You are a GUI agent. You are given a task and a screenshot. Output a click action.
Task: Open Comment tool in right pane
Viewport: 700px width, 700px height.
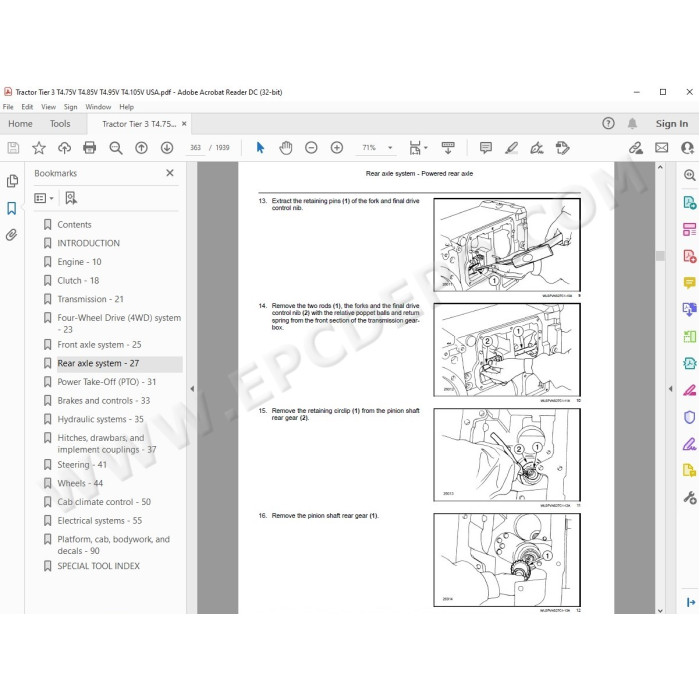689,283
